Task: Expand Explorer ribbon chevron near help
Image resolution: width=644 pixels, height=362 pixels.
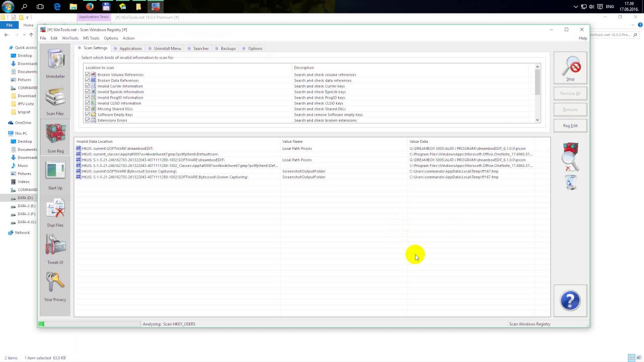Action: (633, 25)
